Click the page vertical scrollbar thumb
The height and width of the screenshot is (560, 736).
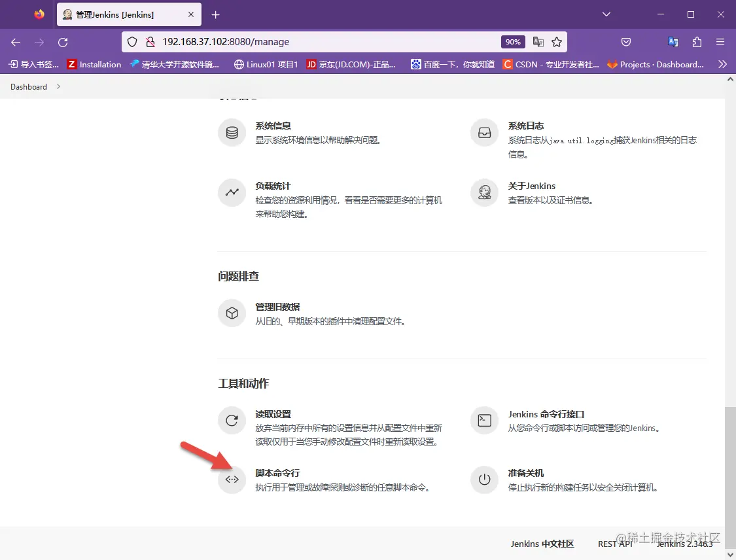coord(730,476)
